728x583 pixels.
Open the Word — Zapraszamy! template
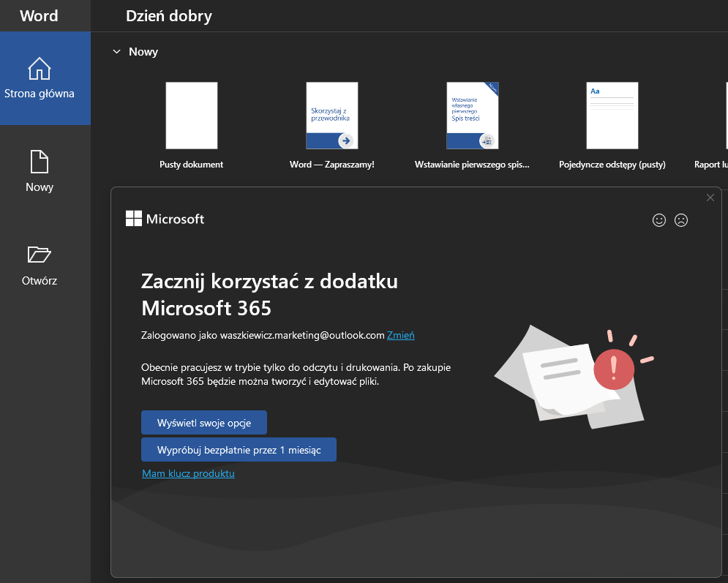tap(332, 116)
